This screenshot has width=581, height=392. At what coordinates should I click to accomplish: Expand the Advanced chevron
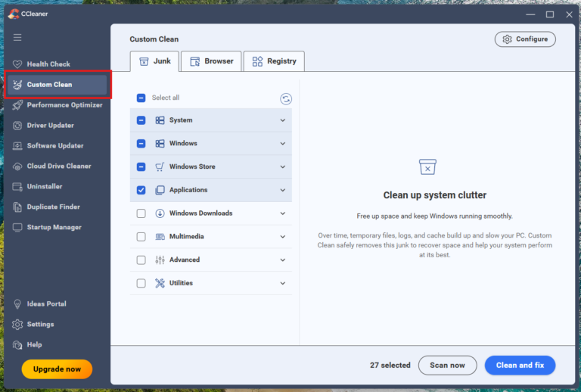(x=283, y=260)
